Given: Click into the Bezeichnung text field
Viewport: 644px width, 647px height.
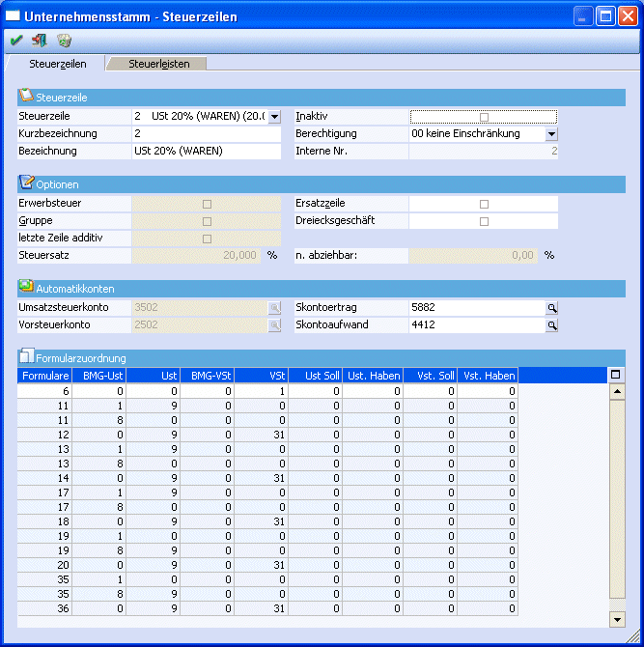Looking at the screenshot, I should point(206,152).
